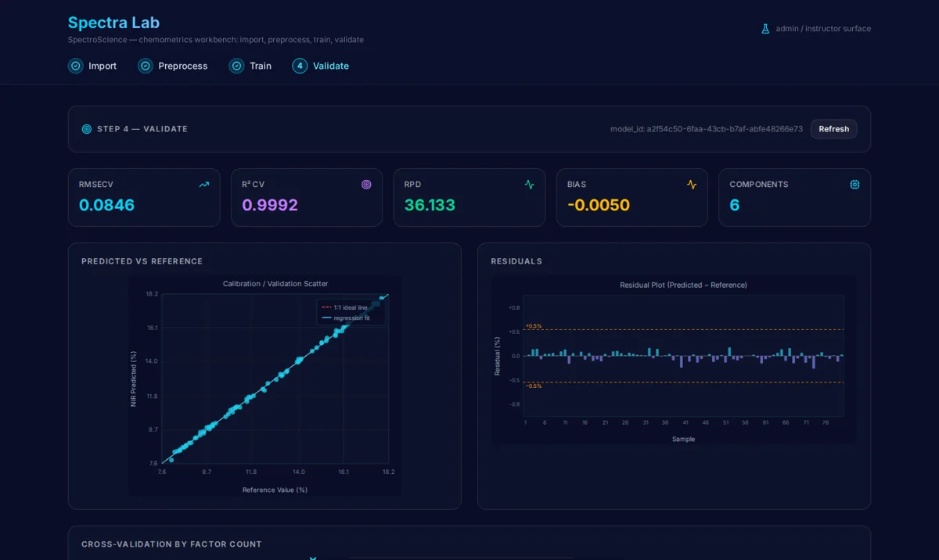Click the chip icon on COMPONENTS card
The width and height of the screenshot is (939, 560).
[x=854, y=185]
